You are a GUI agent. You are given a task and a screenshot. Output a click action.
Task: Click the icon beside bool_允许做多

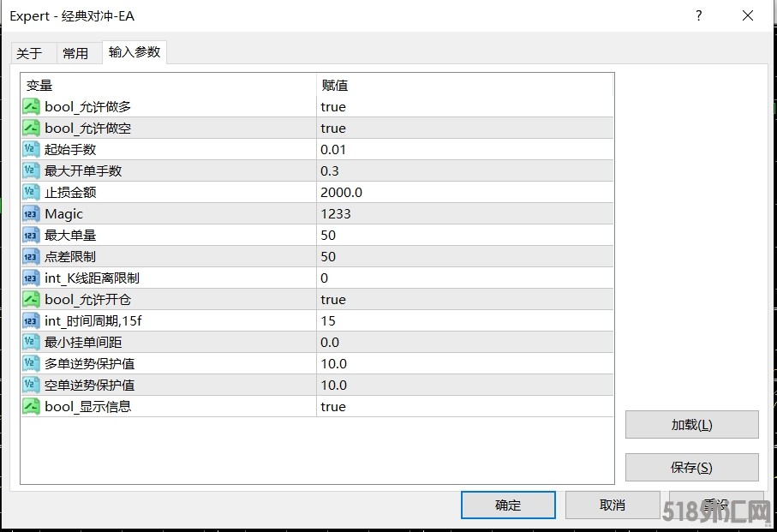31,106
